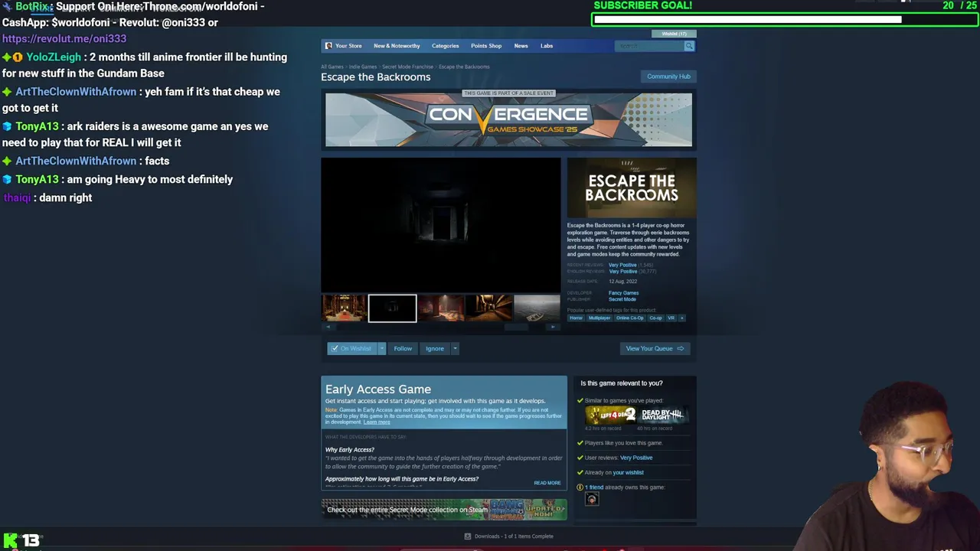
Task: Click the main dark hallway video player
Action: tap(440, 225)
